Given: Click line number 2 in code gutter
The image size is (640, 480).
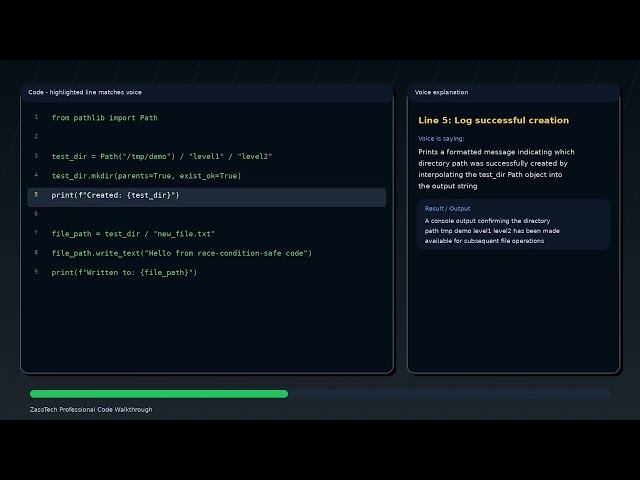Looking at the screenshot, I should tap(36, 136).
